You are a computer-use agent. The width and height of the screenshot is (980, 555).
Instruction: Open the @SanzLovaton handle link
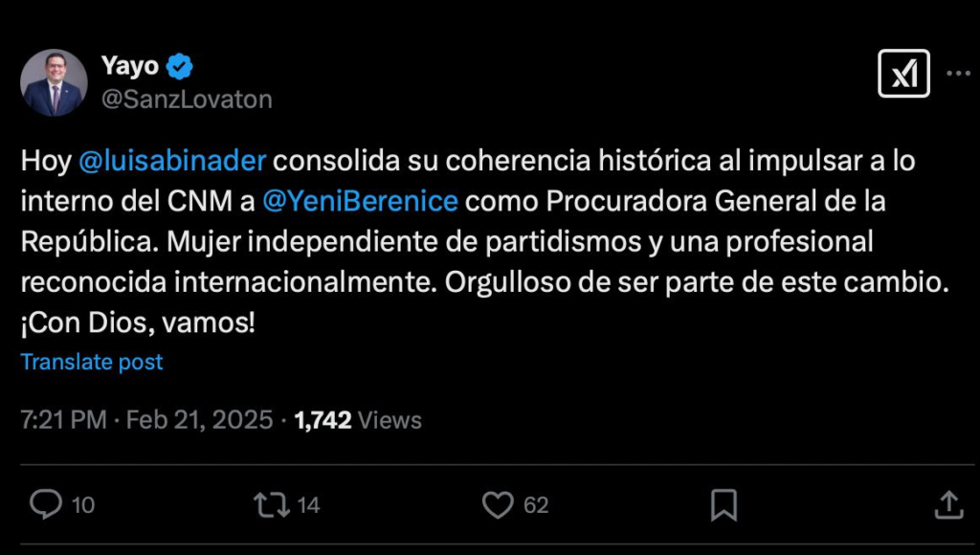coord(187,100)
